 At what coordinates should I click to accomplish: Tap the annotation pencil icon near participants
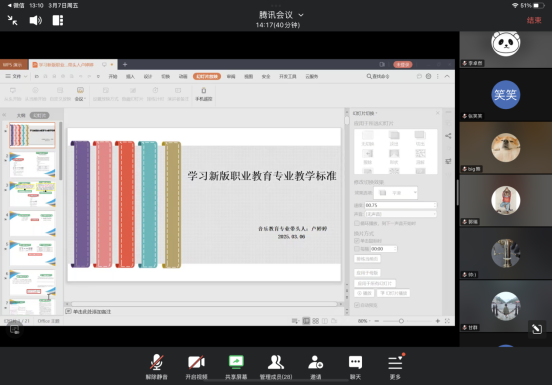537,329
